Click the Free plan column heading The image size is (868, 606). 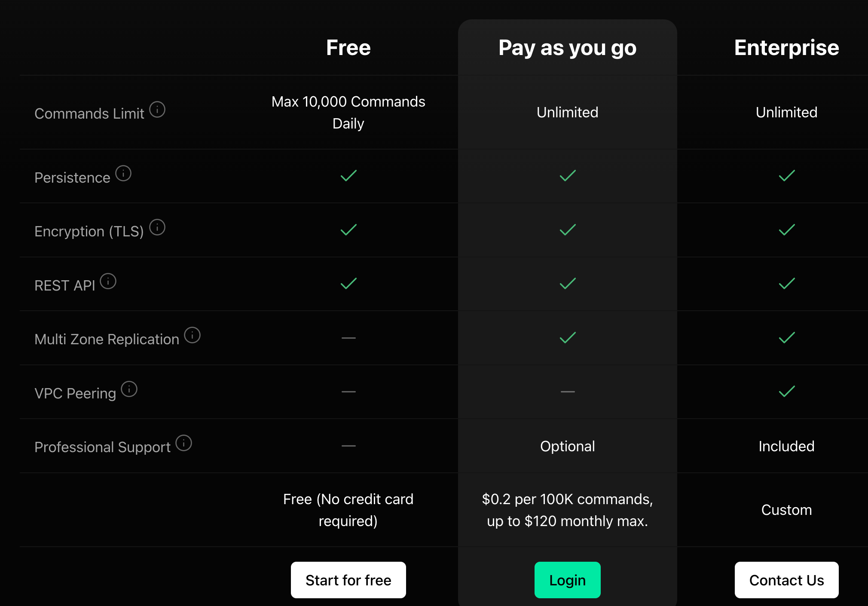pyautogui.click(x=348, y=47)
